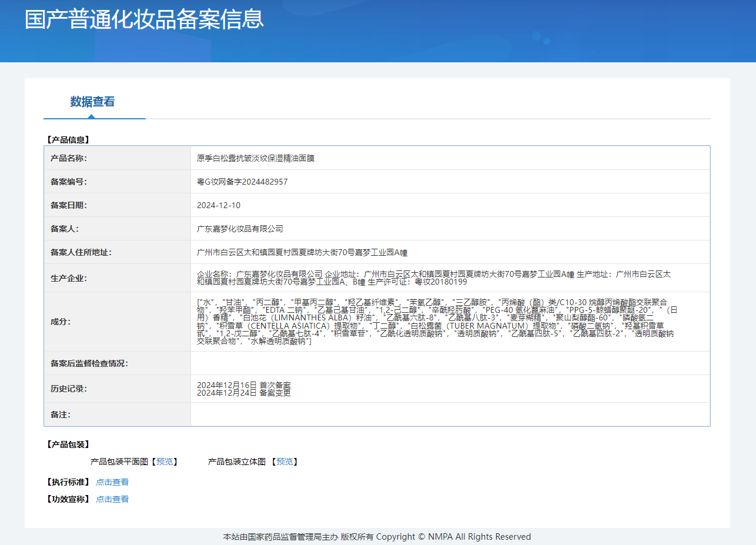Open 预览 link for 产品包装平面图
The image size is (756, 545).
pyautogui.click(x=165, y=462)
